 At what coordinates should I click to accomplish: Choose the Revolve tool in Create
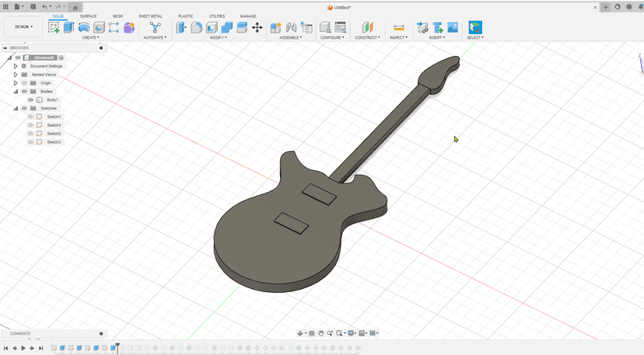pos(84,27)
